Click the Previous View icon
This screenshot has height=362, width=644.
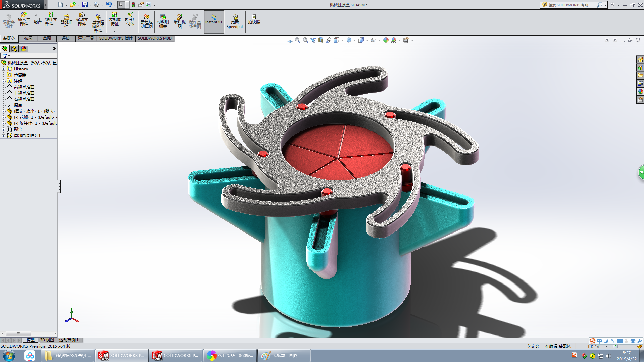point(313,40)
